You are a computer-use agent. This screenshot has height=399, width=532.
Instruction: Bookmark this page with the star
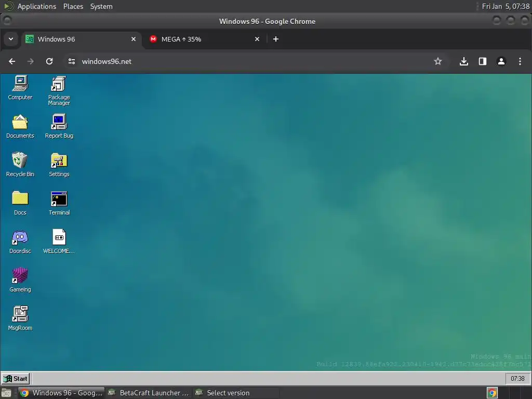click(437, 61)
